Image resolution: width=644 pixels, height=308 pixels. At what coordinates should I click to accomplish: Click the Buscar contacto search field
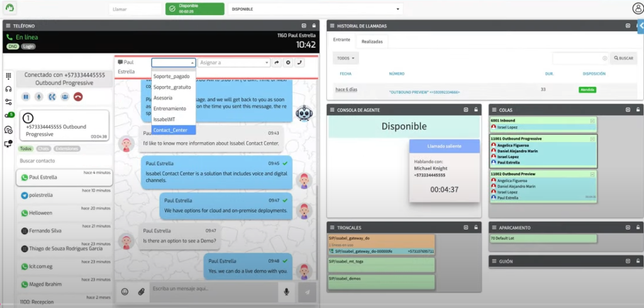64,161
